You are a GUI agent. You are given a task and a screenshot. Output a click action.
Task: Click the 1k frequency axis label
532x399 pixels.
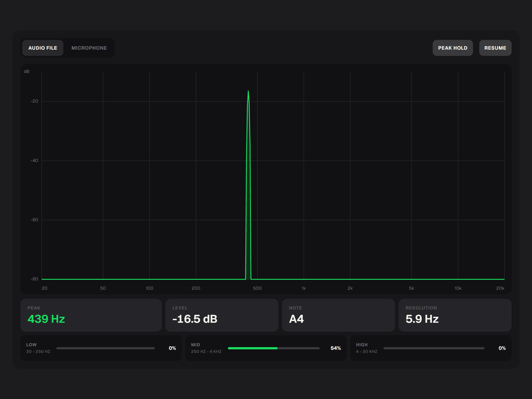pos(303,288)
